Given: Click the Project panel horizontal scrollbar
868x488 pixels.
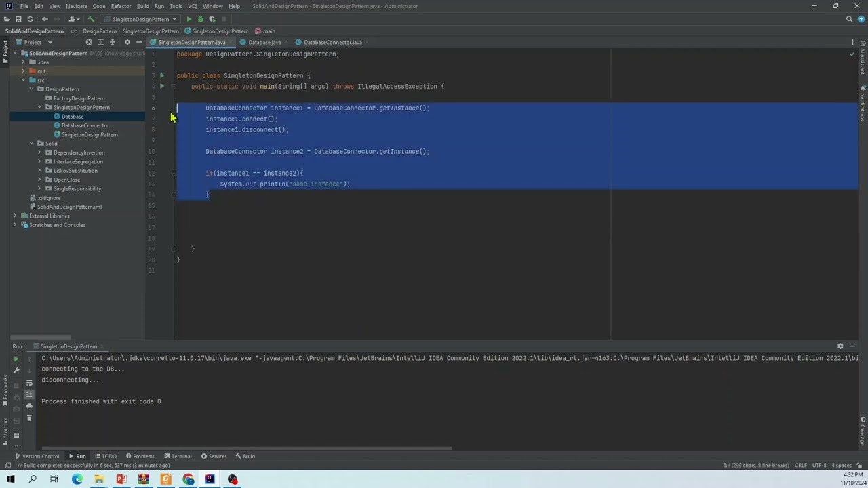Looking at the screenshot, I should pyautogui.click(x=41, y=337).
